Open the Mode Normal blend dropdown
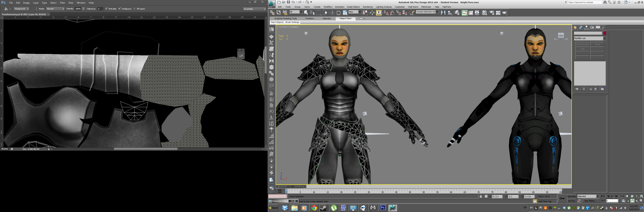Viewport: 644px width, 212px height. (55, 9)
